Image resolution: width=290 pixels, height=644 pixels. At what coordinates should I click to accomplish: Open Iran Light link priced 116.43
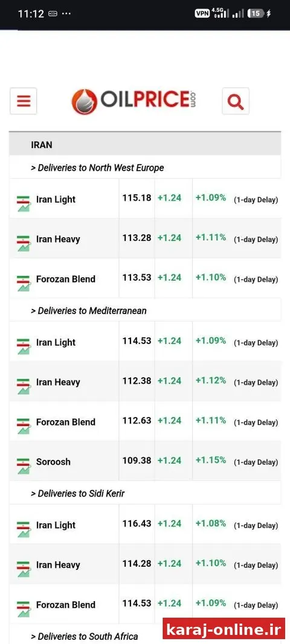point(56,525)
